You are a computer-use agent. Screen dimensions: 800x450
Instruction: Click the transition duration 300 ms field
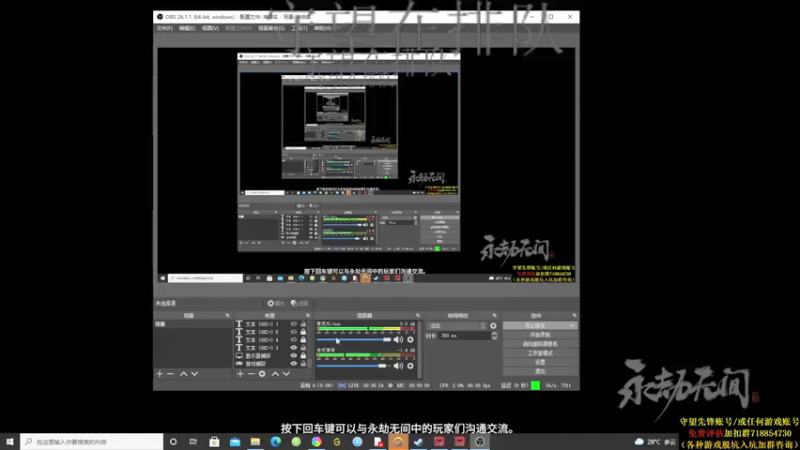coord(464,336)
